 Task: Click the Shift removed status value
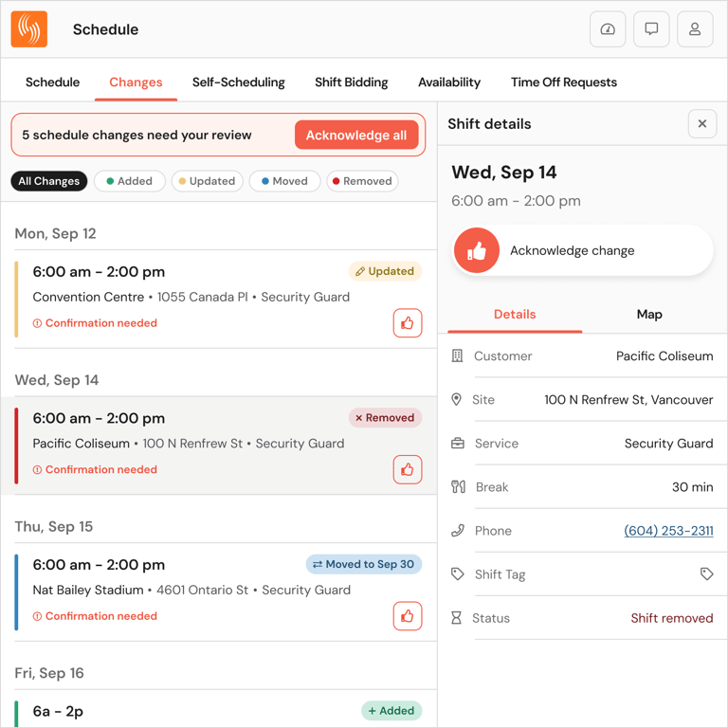[672, 618]
